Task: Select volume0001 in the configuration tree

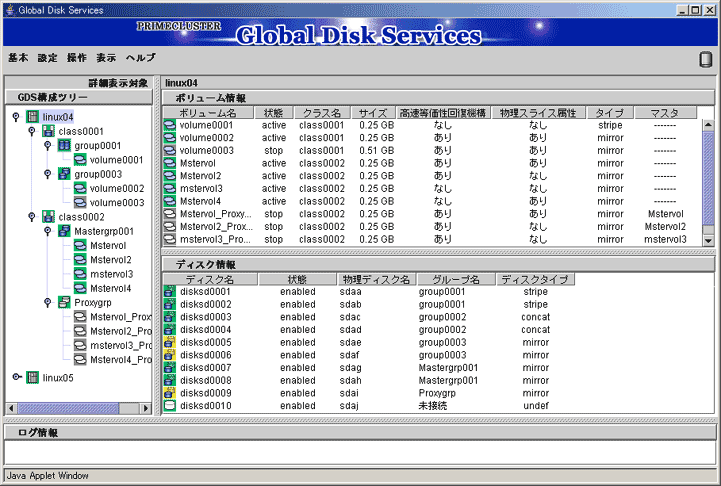Action: point(116,160)
